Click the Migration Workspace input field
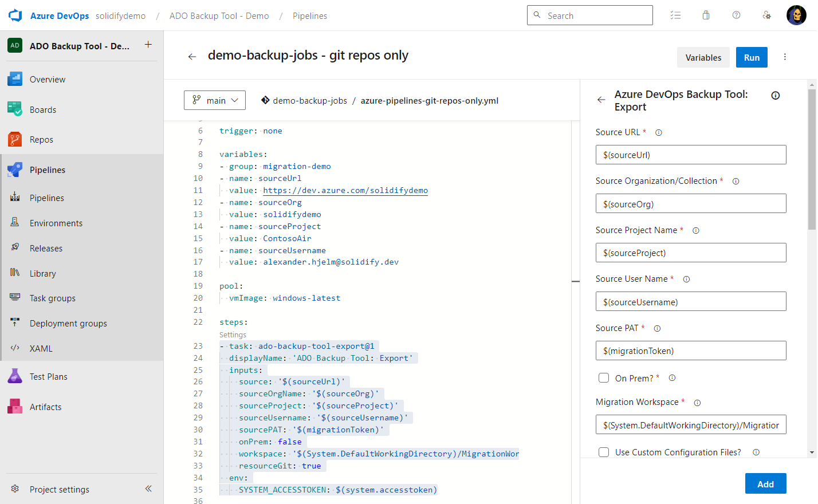818x504 pixels. coord(691,424)
